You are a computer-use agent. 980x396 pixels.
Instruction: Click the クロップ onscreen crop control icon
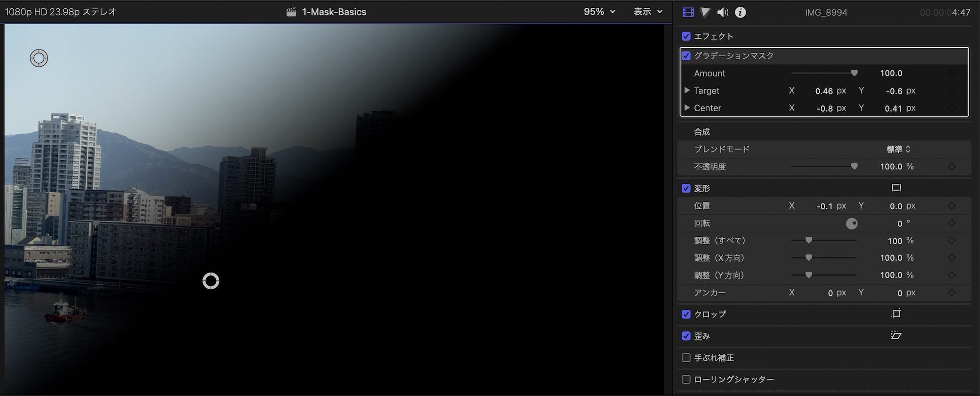[x=896, y=314]
